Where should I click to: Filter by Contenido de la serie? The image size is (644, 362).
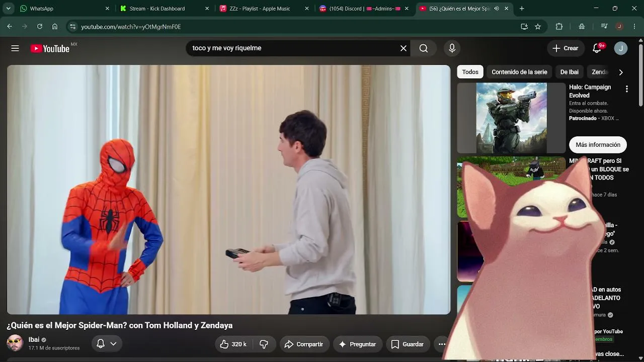pyautogui.click(x=519, y=72)
